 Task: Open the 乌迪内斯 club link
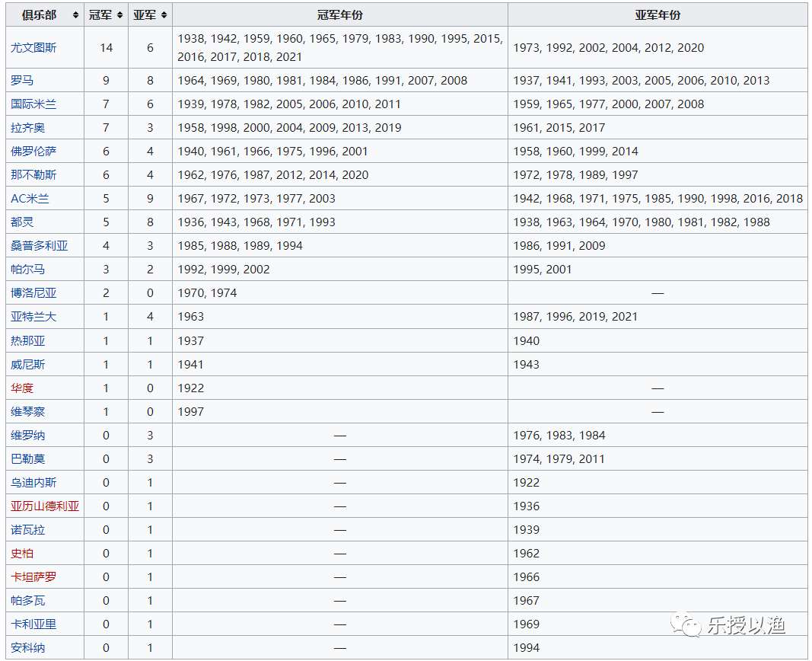click(33, 483)
